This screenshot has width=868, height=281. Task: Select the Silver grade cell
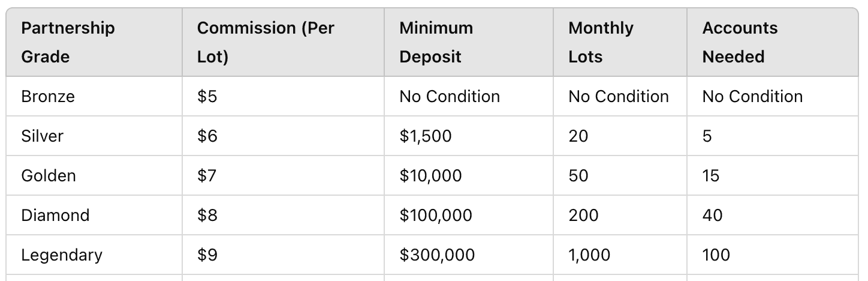[42, 136]
